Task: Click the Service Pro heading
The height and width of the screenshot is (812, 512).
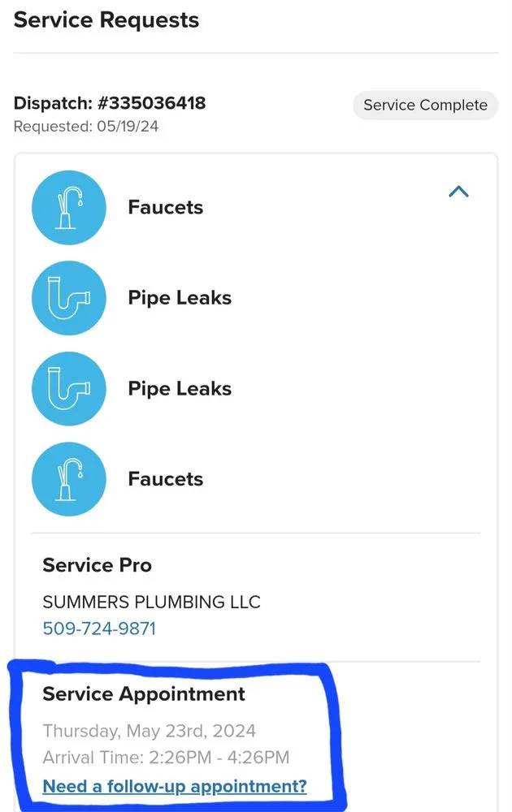Action: (x=97, y=565)
